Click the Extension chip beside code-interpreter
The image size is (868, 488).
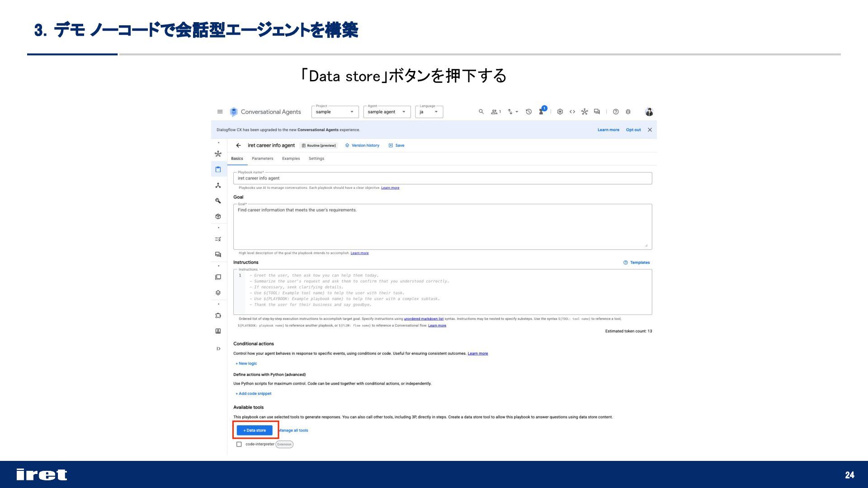(x=284, y=444)
